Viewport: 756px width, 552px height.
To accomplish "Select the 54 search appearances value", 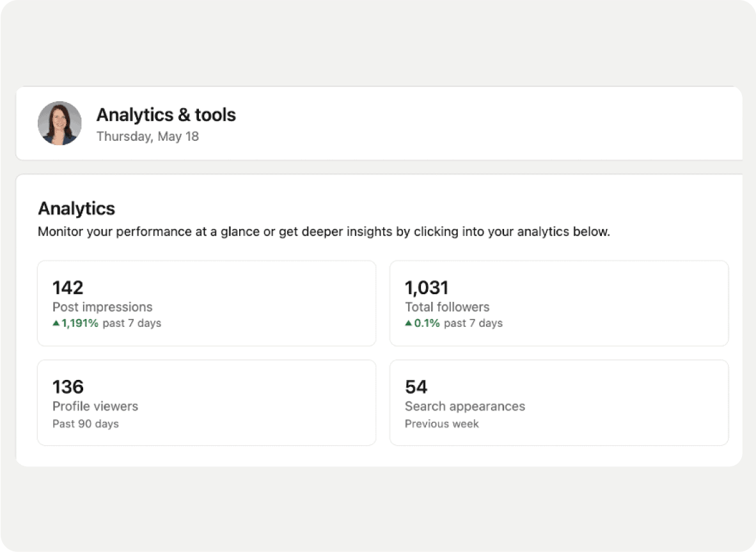I will (x=416, y=387).
